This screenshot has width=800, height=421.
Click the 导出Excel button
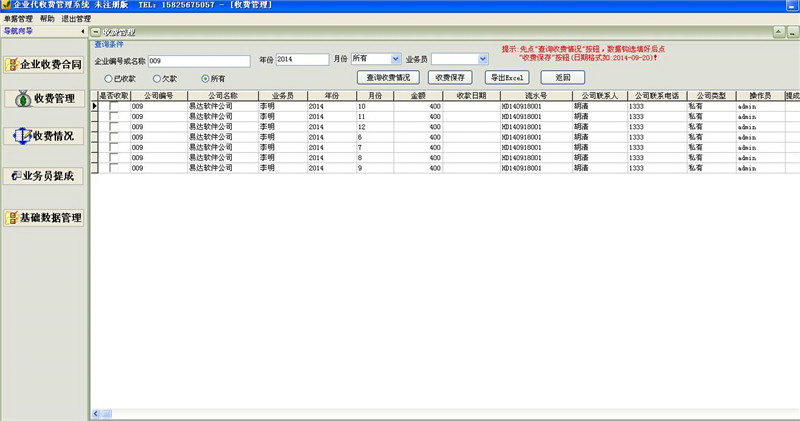click(x=507, y=77)
